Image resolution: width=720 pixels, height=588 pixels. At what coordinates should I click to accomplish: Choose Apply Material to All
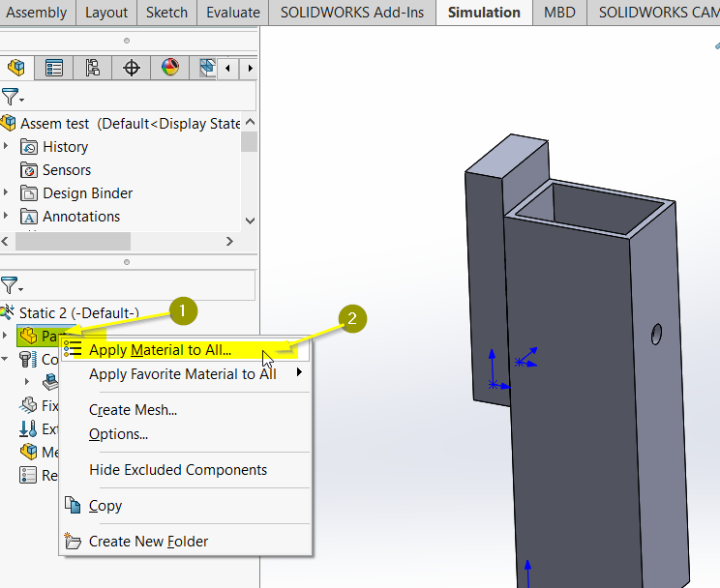pyautogui.click(x=186, y=350)
